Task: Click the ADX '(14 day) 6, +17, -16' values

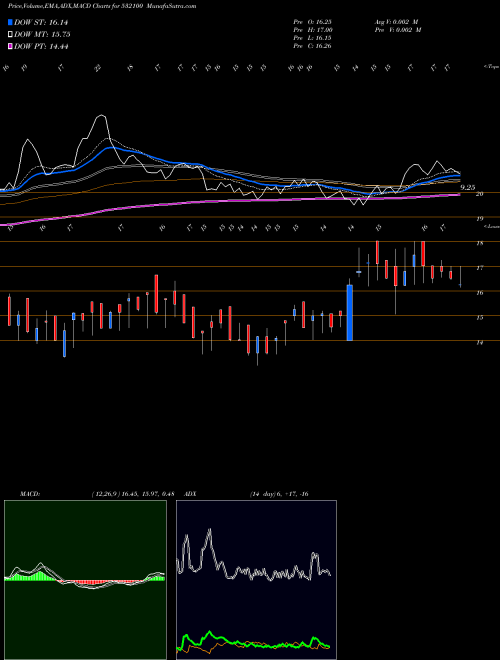Action: (x=279, y=494)
